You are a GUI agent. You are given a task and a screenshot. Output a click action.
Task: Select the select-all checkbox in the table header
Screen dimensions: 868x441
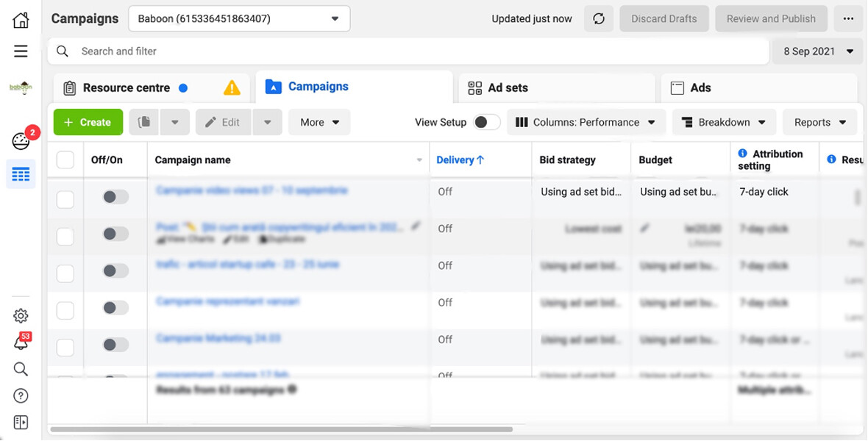point(65,159)
